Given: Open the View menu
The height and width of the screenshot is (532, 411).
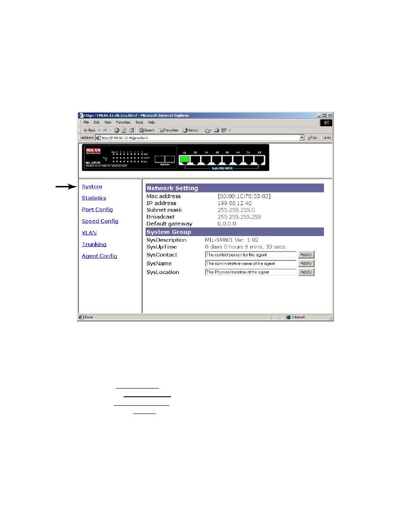Looking at the screenshot, I should [x=108, y=122].
